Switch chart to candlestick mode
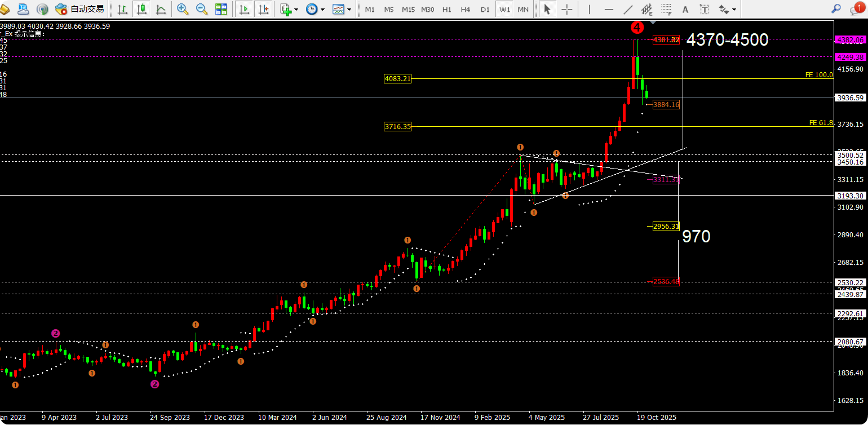 (141, 9)
